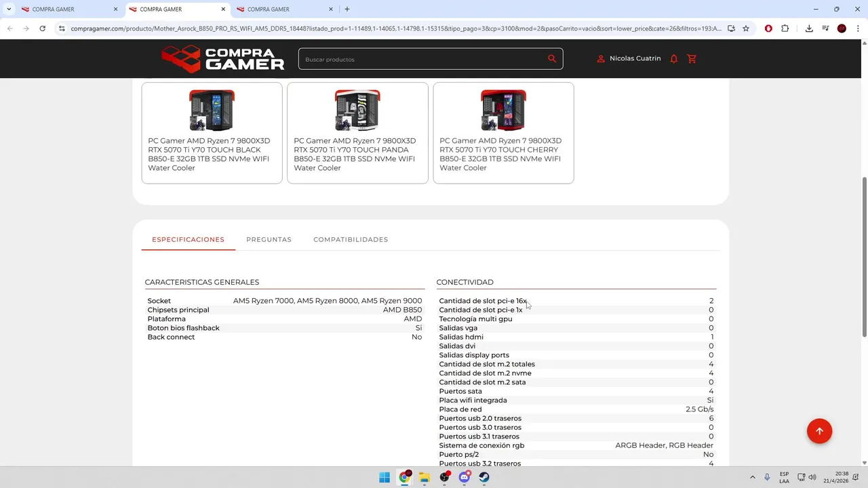Open the notifications bell
The width and height of the screenshot is (868, 488).
673,59
